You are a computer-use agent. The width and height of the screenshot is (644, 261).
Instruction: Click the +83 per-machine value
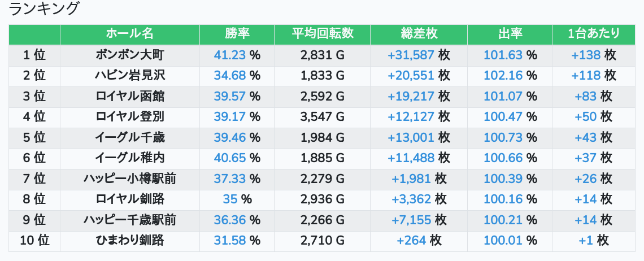click(585, 96)
